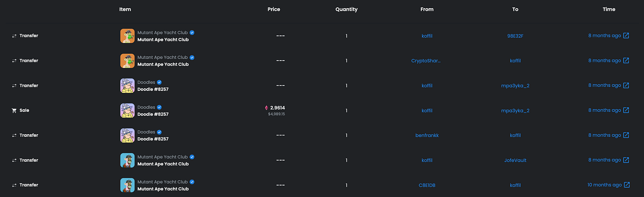The height and width of the screenshot is (197, 644).
Task: Visit the 9BE32F recipient profile
Action: tap(515, 36)
